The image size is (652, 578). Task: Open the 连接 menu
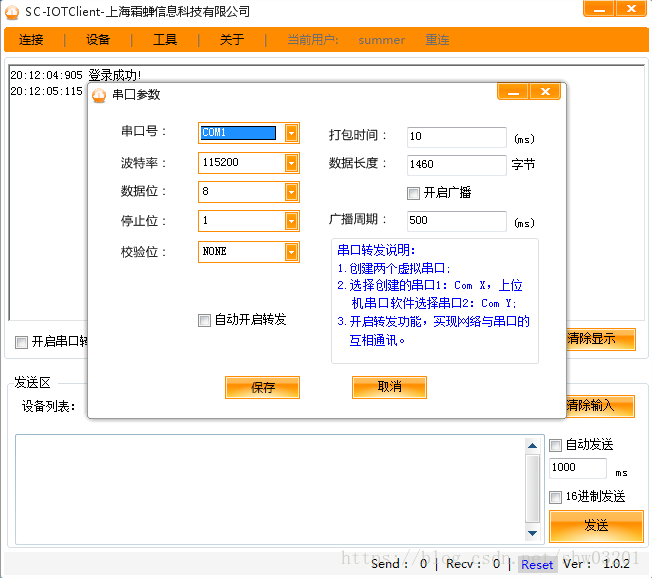coord(32,40)
